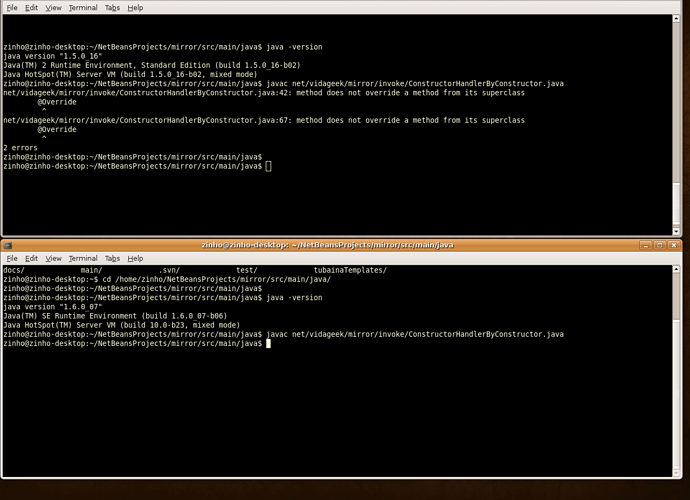
Task: Click 'Java(TM) SE Runtime Environment' line
Action: [115, 316]
